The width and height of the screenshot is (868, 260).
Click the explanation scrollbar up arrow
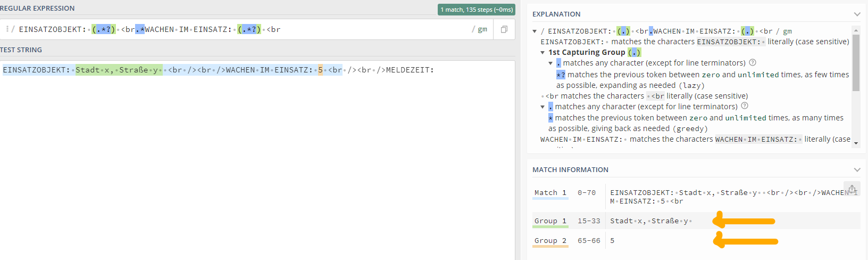[856, 30]
